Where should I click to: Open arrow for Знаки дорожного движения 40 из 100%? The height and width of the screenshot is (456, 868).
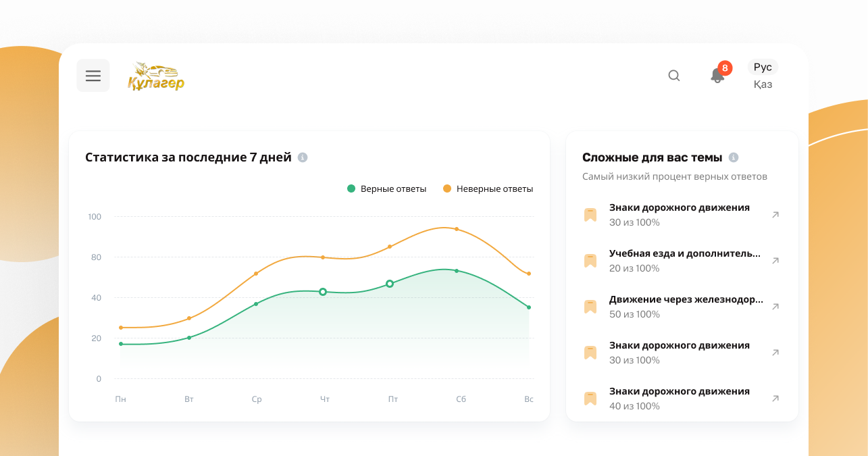[775, 399]
